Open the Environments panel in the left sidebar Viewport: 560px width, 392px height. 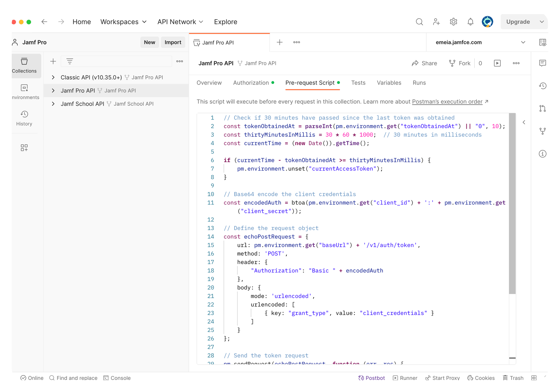tap(25, 92)
